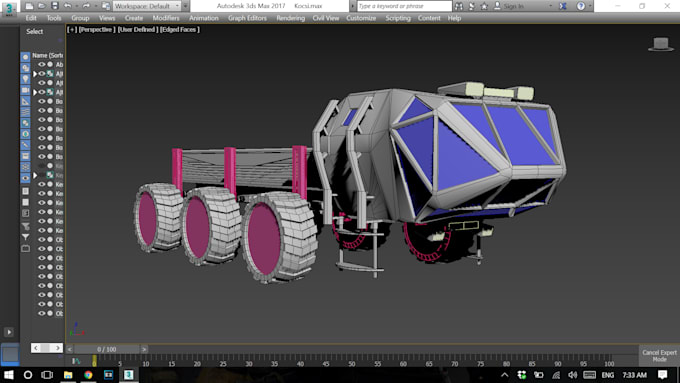
Task: Open the Autodesk Exchange Apps icon
Action: 562,6
